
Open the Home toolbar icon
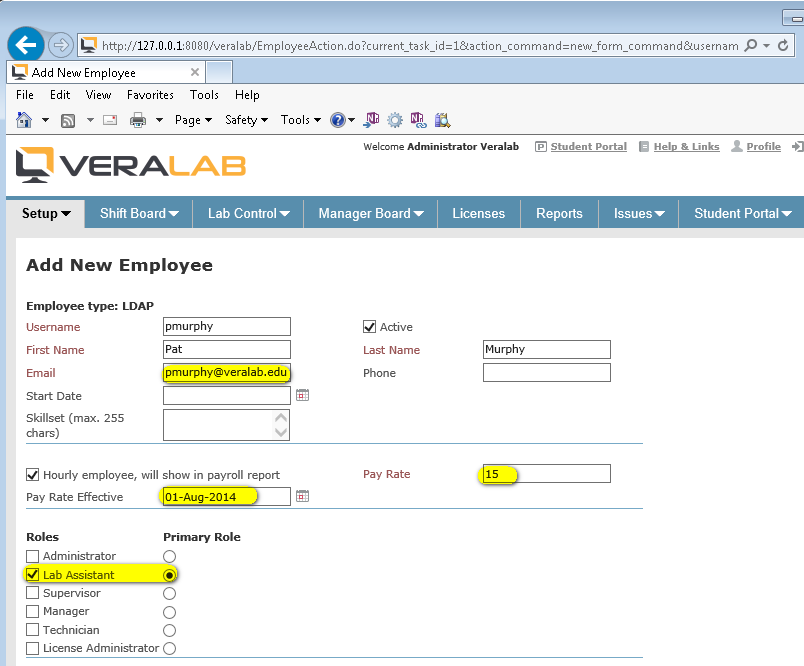pyautogui.click(x=24, y=120)
